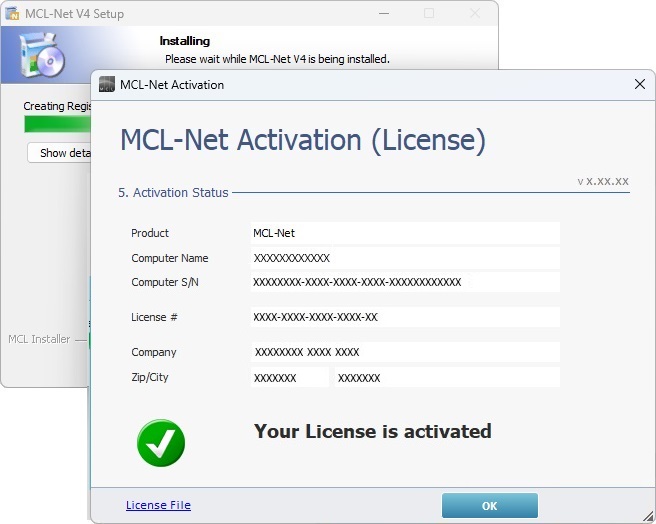Image resolution: width=656 pixels, height=524 pixels.
Task: Click the 'Installing' heading in Setup window
Action: pyautogui.click(x=184, y=41)
